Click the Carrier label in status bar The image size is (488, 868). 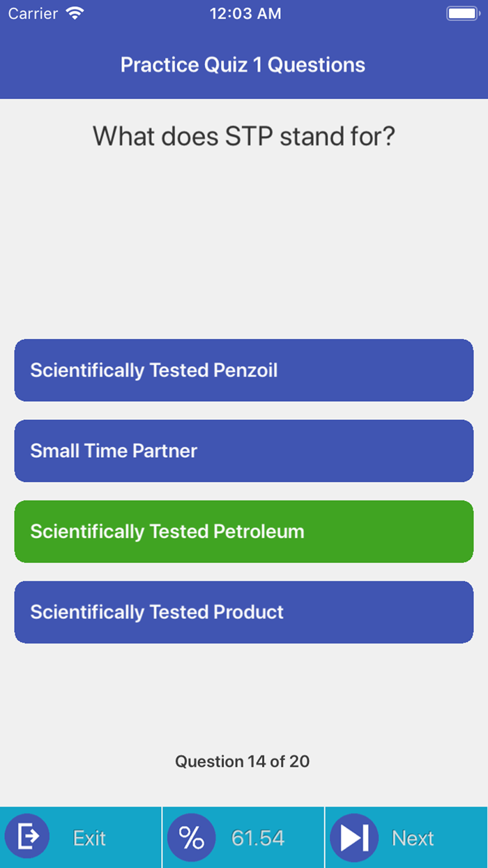tap(33, 13)
